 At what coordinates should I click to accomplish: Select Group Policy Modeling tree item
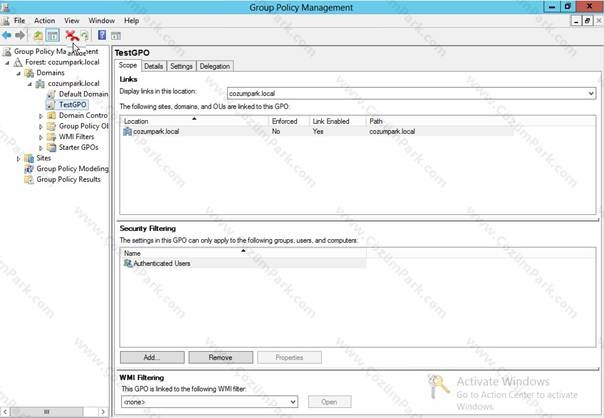point(72,169)
